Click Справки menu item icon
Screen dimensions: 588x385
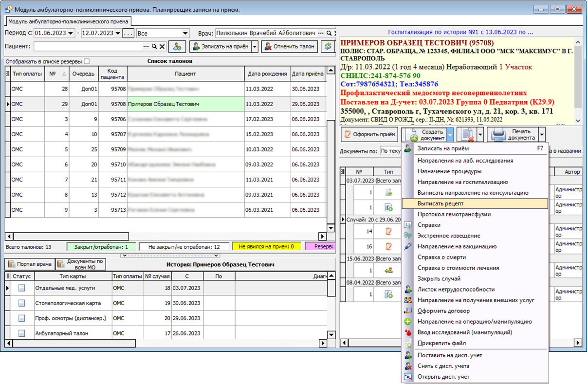(408, 225)
